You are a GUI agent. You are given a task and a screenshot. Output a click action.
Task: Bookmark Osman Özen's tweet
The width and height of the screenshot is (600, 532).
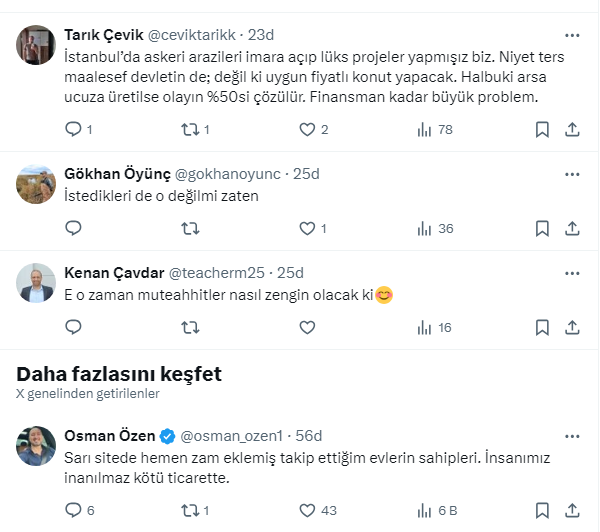pos(541,510)
